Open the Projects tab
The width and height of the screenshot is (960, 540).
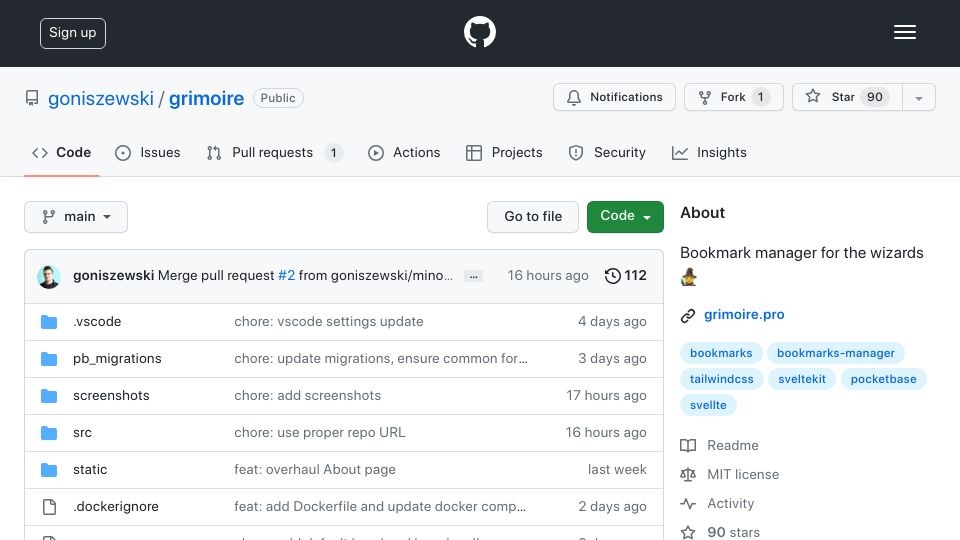tap(504, 152)
